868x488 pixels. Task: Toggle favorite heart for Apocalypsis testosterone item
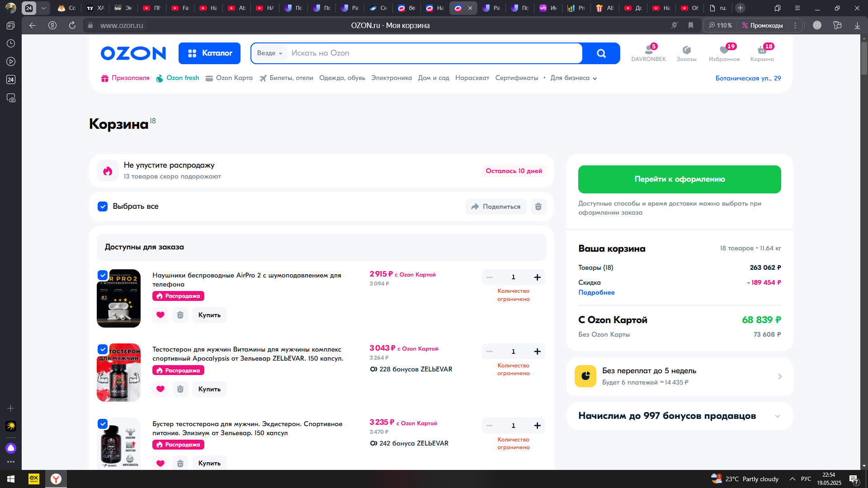[x=160, y=389]
